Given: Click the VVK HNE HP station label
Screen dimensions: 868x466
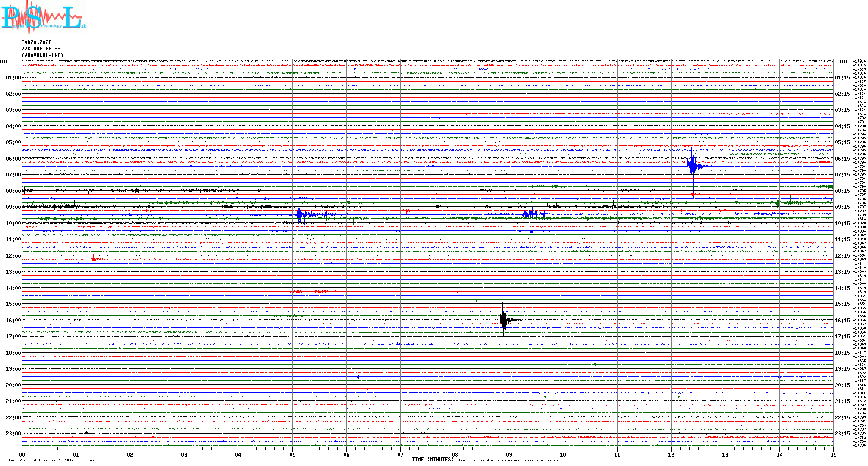Looking at the screenshot, I should tap(41, 49).
